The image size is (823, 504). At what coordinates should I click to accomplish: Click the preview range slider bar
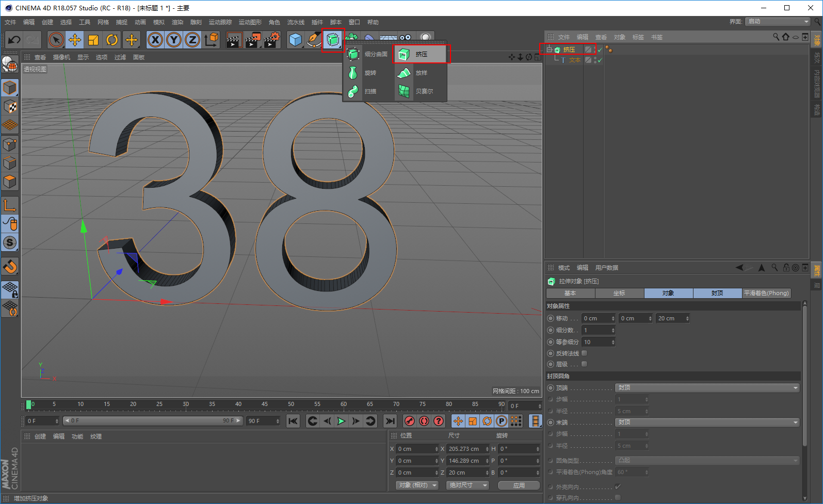tap(153, 421)
